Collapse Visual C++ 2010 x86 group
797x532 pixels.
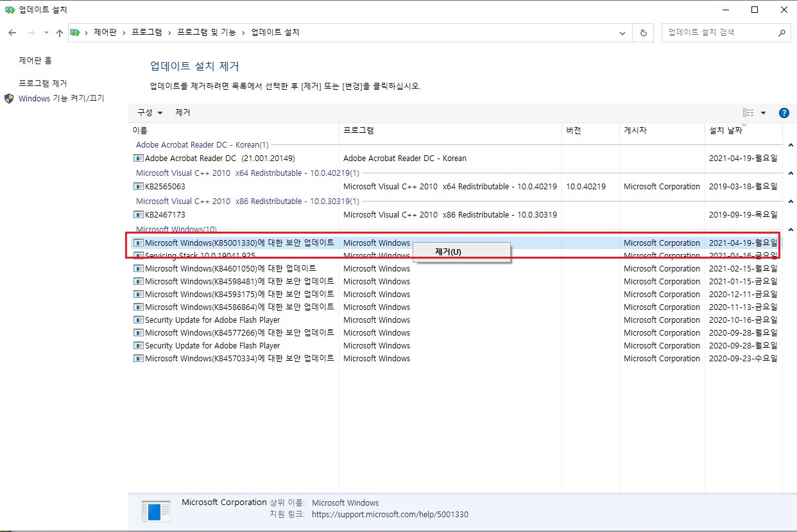click(x=790, y=202)
